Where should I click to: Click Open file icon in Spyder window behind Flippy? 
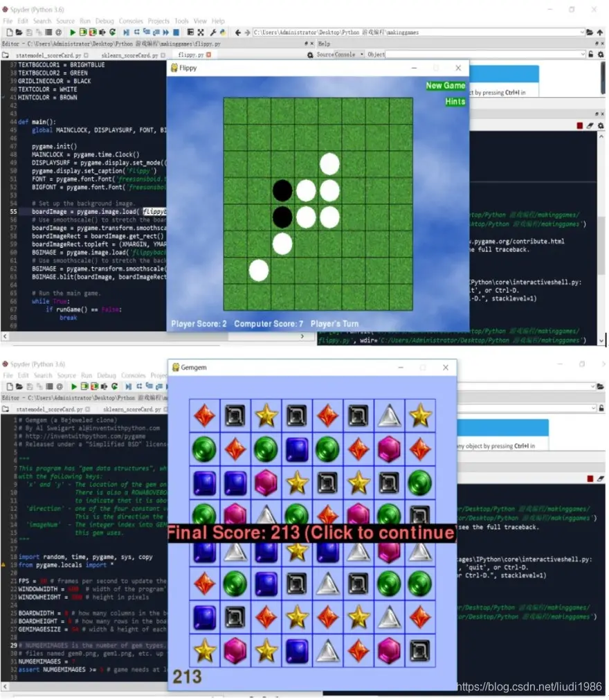coord(19,32)
